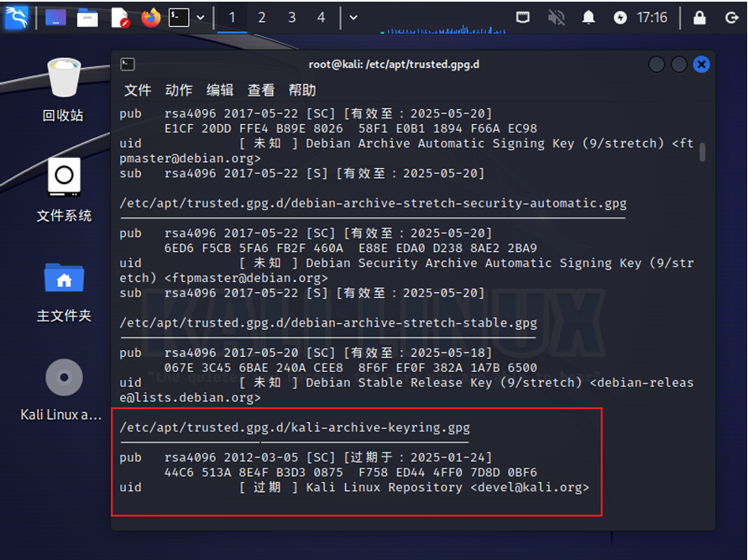Screen dimensions: 748x560
Task: Expand the terminal launcher dropdown arrow
Action: click(x=201, y=18)
